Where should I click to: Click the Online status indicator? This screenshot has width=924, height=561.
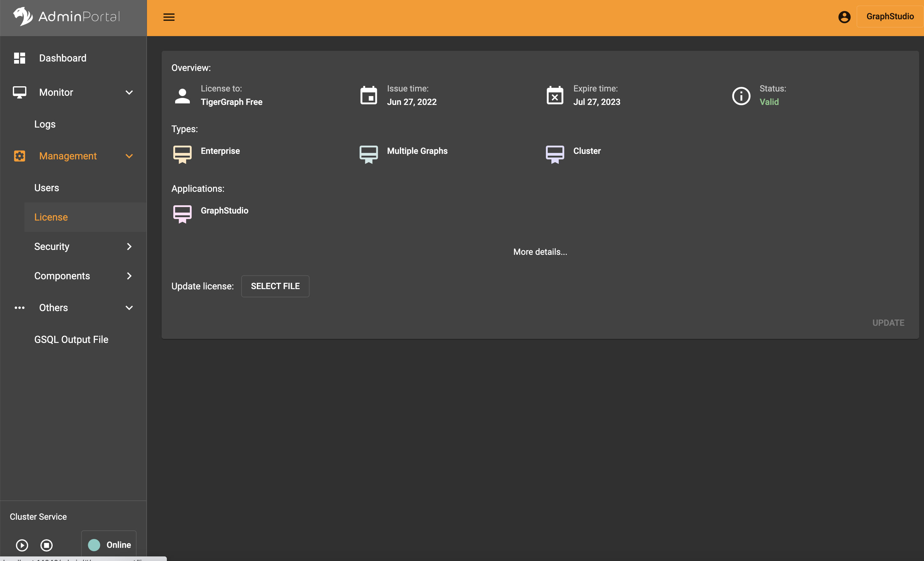click(109, 544)
